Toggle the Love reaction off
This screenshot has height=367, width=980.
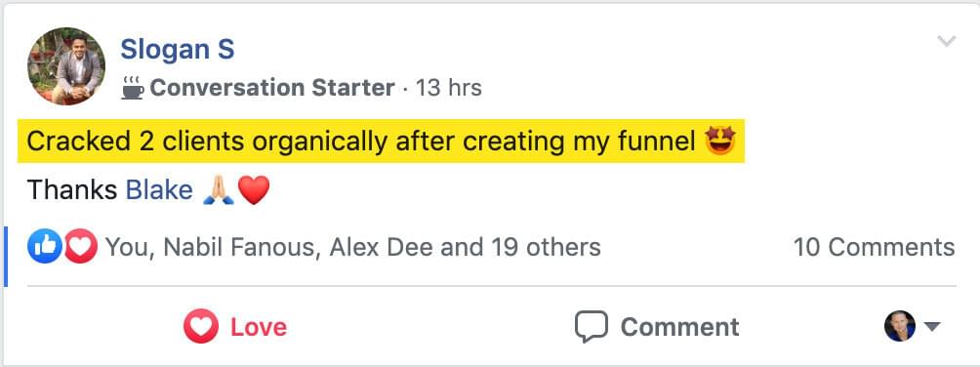coord(235,326)
